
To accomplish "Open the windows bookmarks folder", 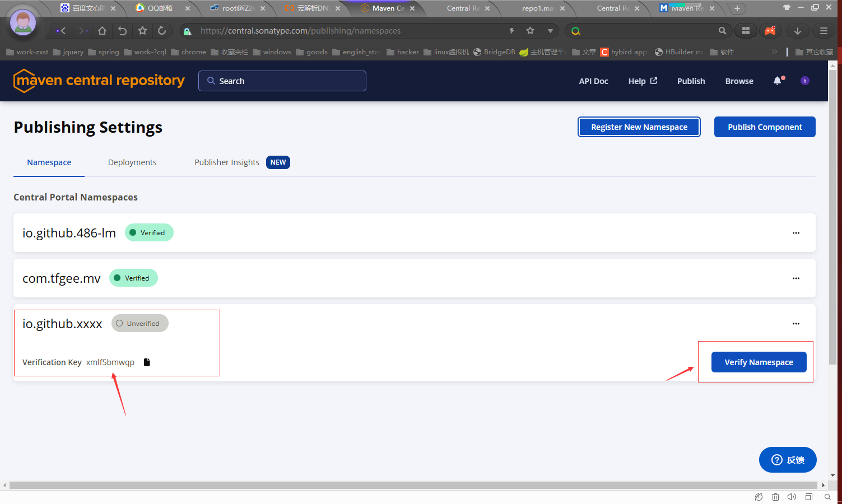I will point(272,52).
